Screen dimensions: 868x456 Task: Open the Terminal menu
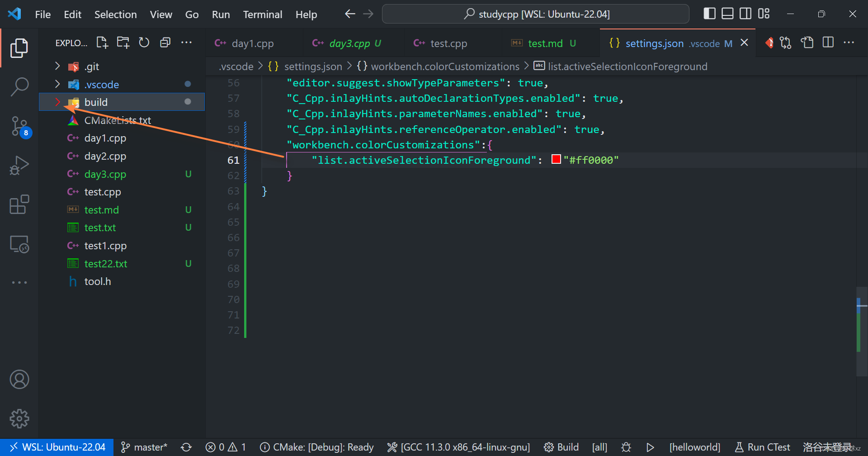[x=263, y=14]
